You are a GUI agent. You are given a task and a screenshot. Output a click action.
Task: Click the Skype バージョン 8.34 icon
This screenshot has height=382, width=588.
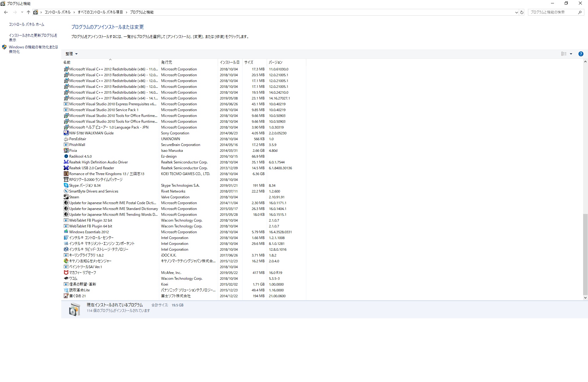66,185
